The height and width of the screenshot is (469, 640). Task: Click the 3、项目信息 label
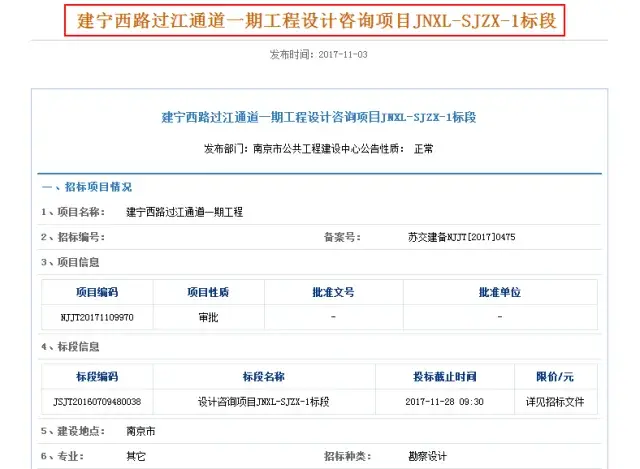70,262
